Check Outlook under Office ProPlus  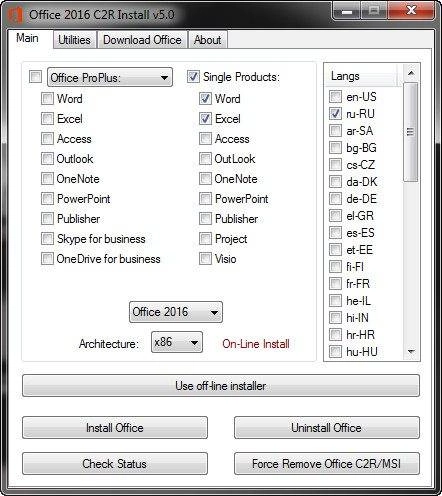(47, 159)
